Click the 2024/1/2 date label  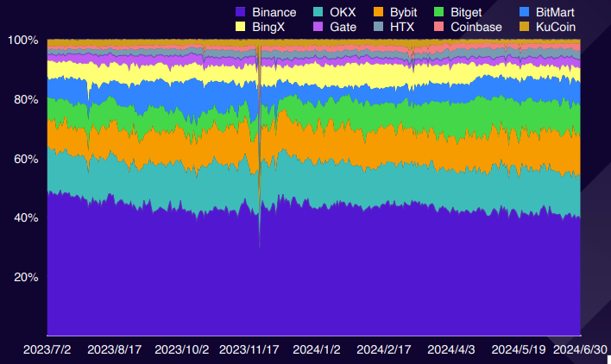[x=317, y=349]
